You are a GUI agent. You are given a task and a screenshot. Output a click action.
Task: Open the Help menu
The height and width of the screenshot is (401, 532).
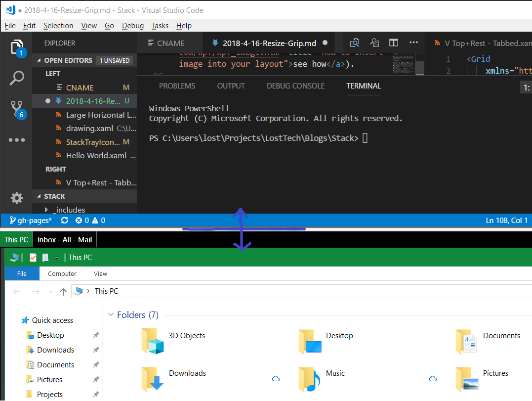[x=184, y=26]
